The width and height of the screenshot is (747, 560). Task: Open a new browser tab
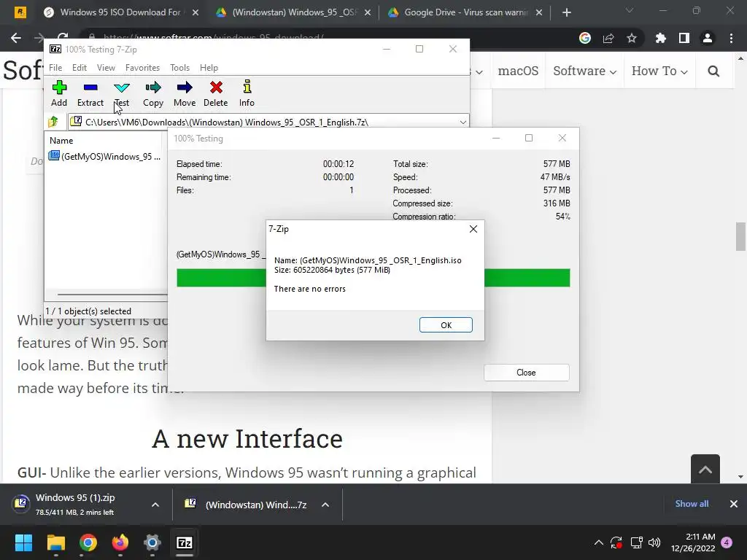click(566, 13)
